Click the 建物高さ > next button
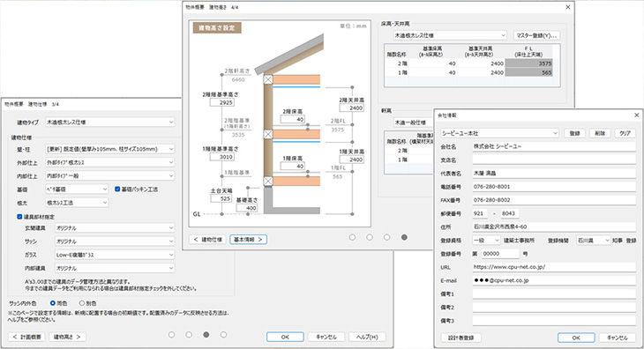 coord(67,337)
